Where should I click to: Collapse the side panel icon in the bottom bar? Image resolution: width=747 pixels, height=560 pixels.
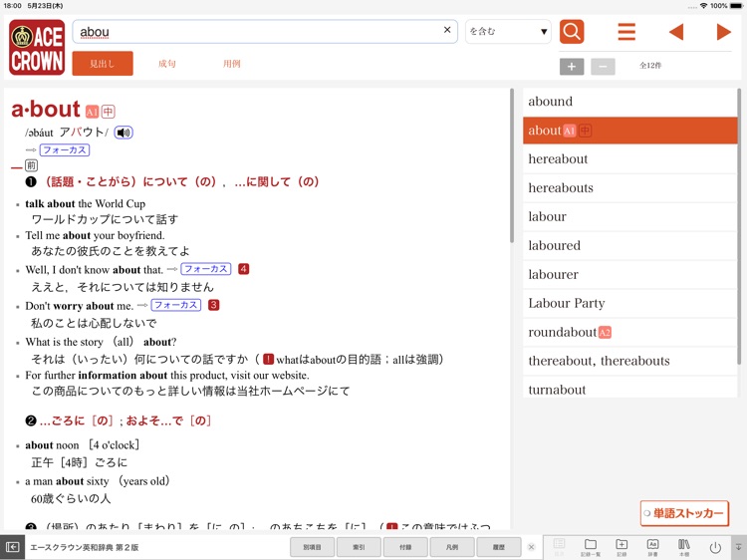point(12,547)
